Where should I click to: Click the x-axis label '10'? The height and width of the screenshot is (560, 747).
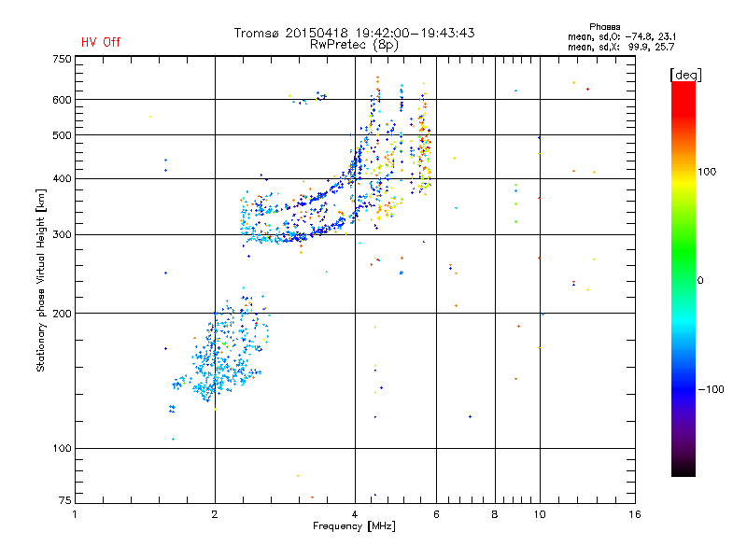pos(540,514)
